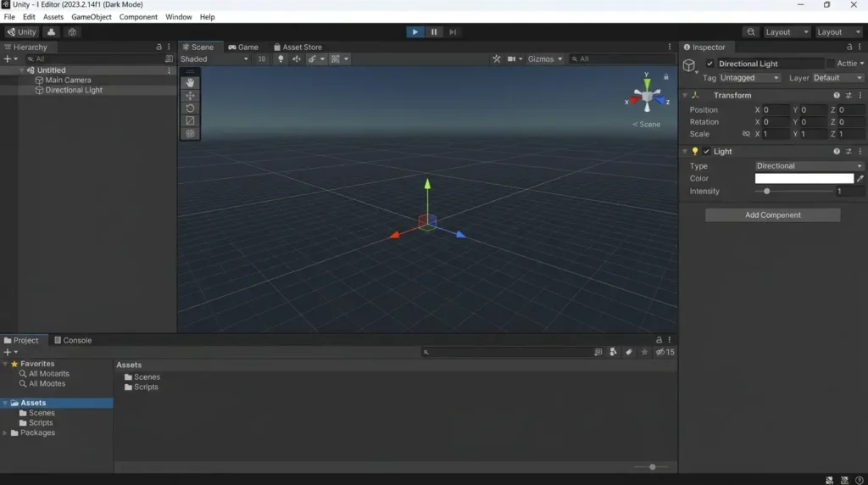Open the Layer Default dropdown

coord(837,78)
